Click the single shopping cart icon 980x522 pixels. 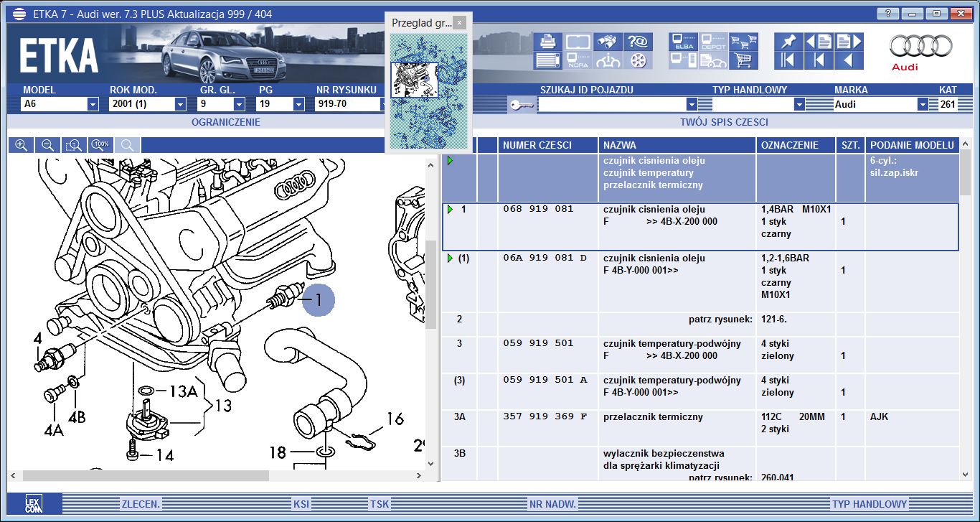coord(744,60)
